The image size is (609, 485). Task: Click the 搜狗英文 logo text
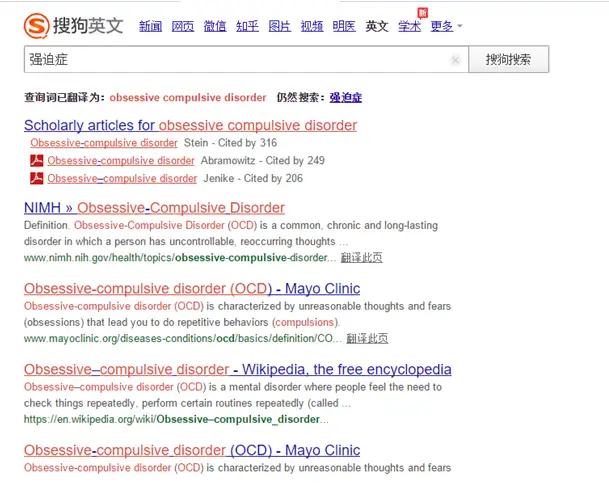(88, 26)
